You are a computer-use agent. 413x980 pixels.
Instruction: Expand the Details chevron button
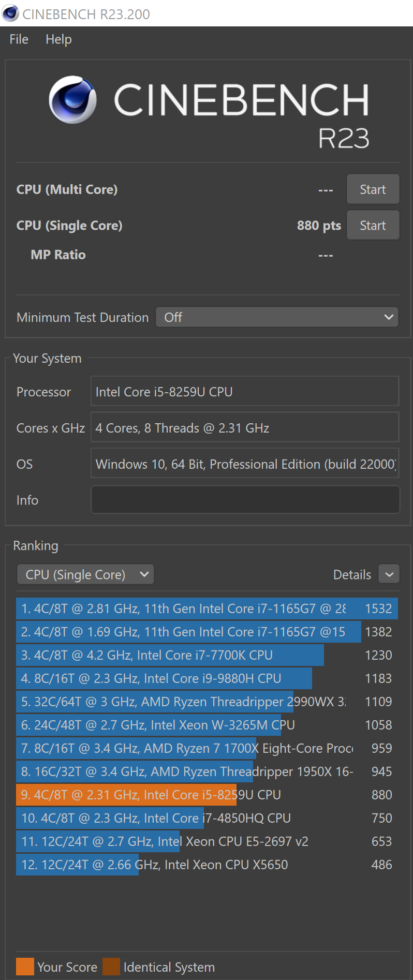[x=389, y=574]
